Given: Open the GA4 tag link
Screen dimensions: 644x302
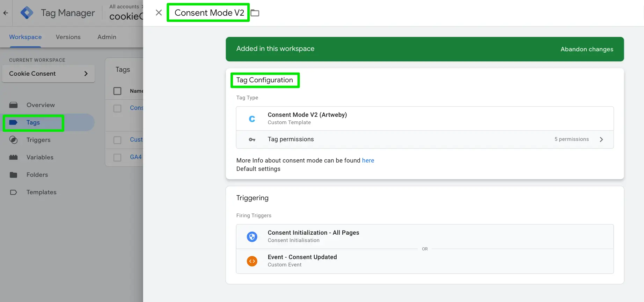Looking at the screenshot, I should 136,157.
